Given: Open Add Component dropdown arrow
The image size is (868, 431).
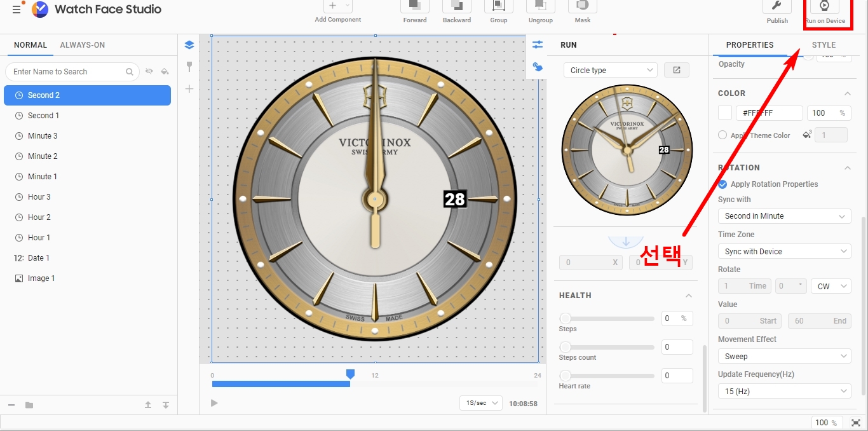Looking at the screenshot, I should [348, 6].
